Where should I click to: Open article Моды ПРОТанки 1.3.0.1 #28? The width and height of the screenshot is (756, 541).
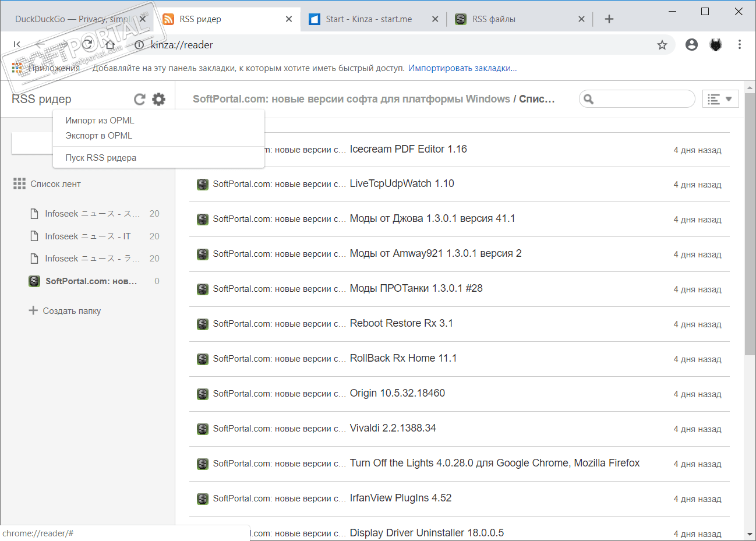click(416, 289)
